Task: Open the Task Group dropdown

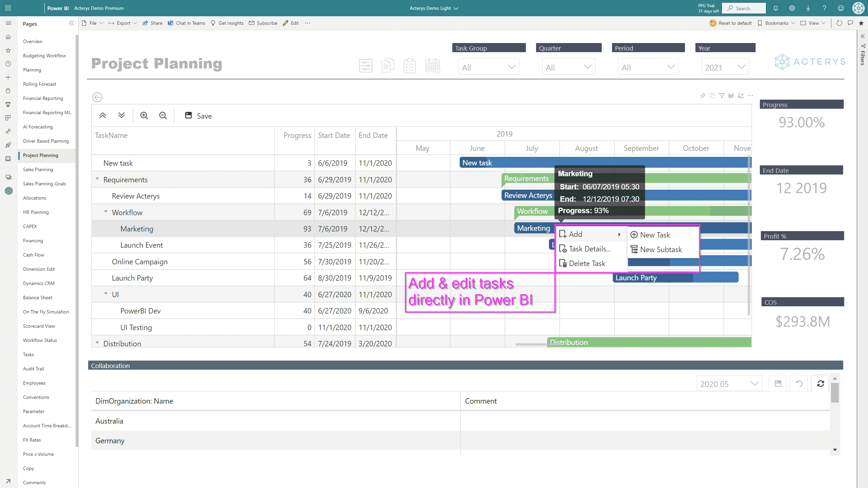Action: [x=489, y=67]
